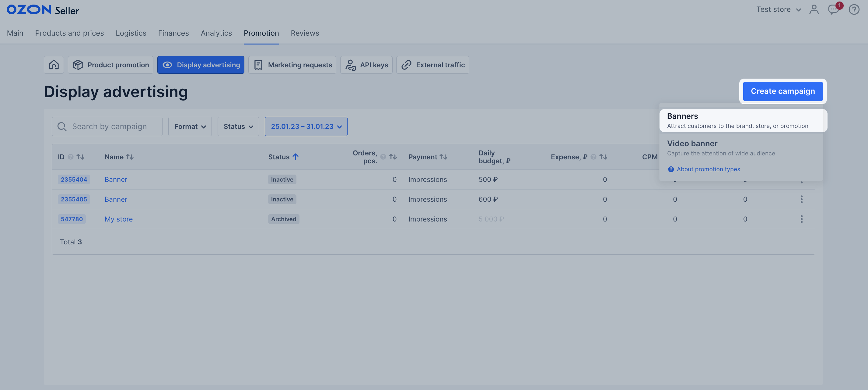Expand the Format filter dropdown
Screen dimensions: 868x390
[190, 126]
